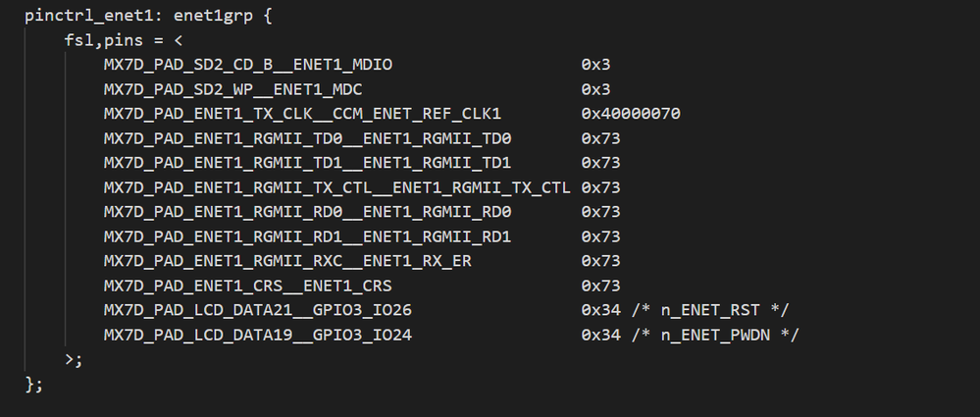
Task: Click MX7D_PAD_ENET1_RGMII_RD0__ENET1_RGMII_RD0 macro
Action: click(x=307, y=212)
